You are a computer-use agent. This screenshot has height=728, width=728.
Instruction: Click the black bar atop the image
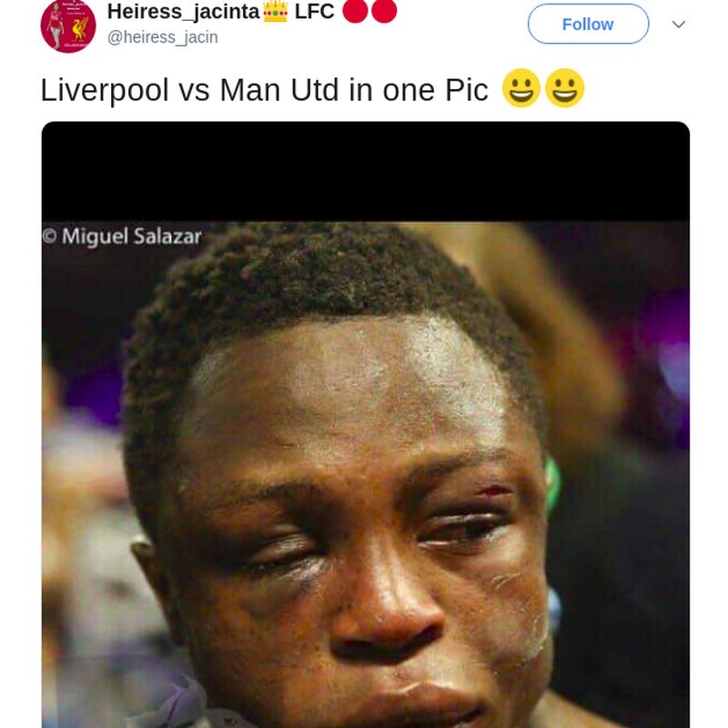[x=366, y=171]
